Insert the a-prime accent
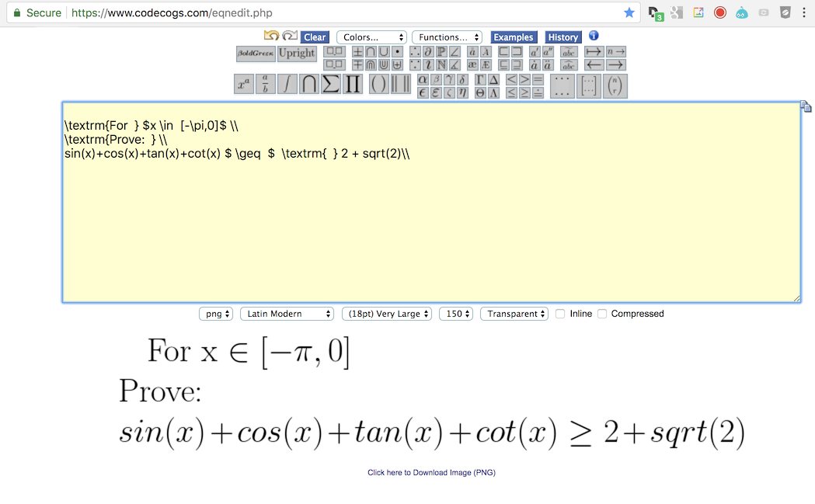The height and width of the screenshot is (504, 815). click(535, 51)
